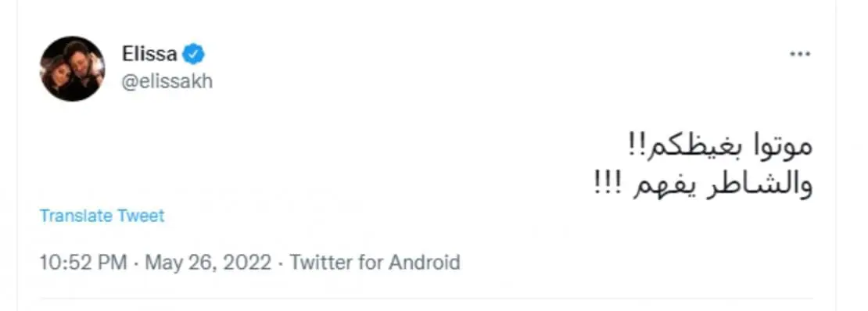868x311 pixels.
Task: Visit the @elissakh handle
Action: 167,82
